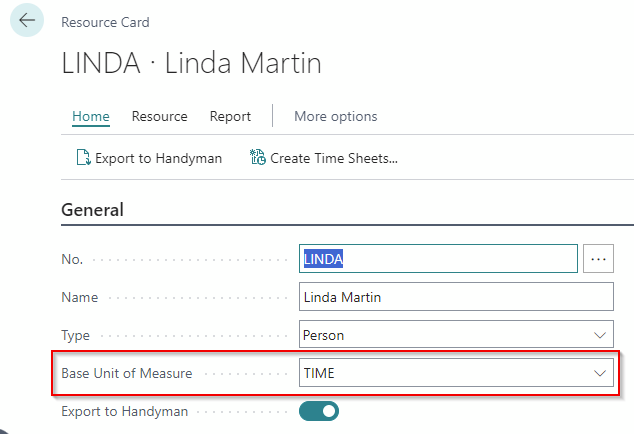This screenshot has height=434, width=634.
Task: Launch the Create Time Sheets... action
Action: click(x=324, y=158)
